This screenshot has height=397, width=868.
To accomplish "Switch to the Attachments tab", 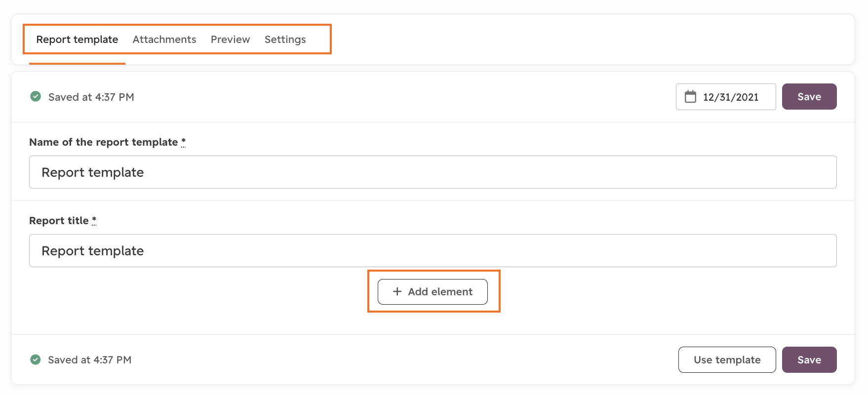I will coord(164,40).
